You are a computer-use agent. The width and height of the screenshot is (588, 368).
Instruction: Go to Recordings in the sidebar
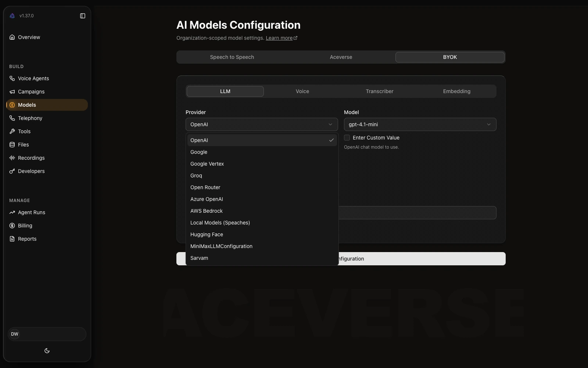point(47,158)
